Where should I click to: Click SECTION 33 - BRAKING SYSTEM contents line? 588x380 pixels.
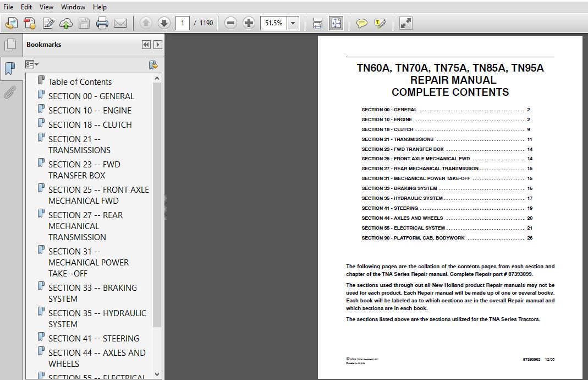coord(447,188)
